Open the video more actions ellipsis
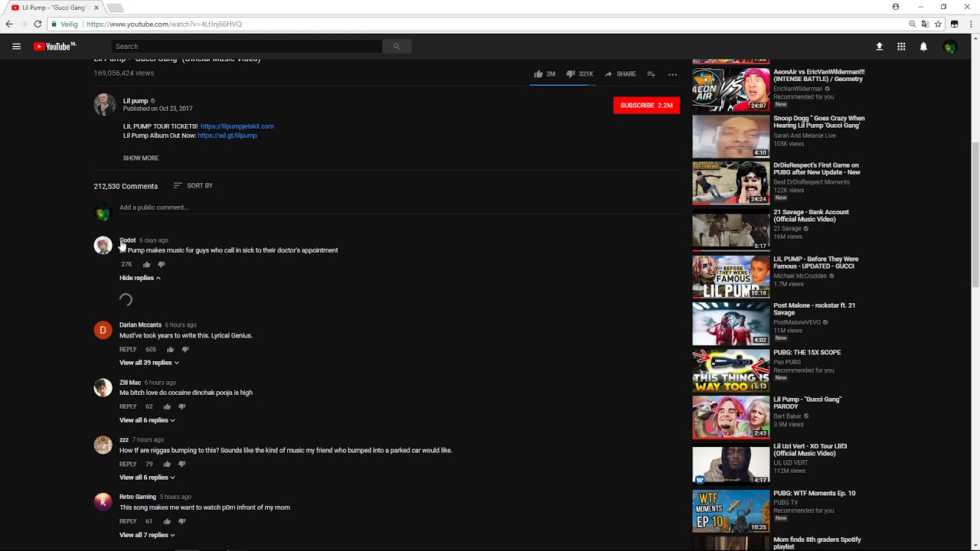The width and height of the screenshot is (980, 551). [672, 74]
